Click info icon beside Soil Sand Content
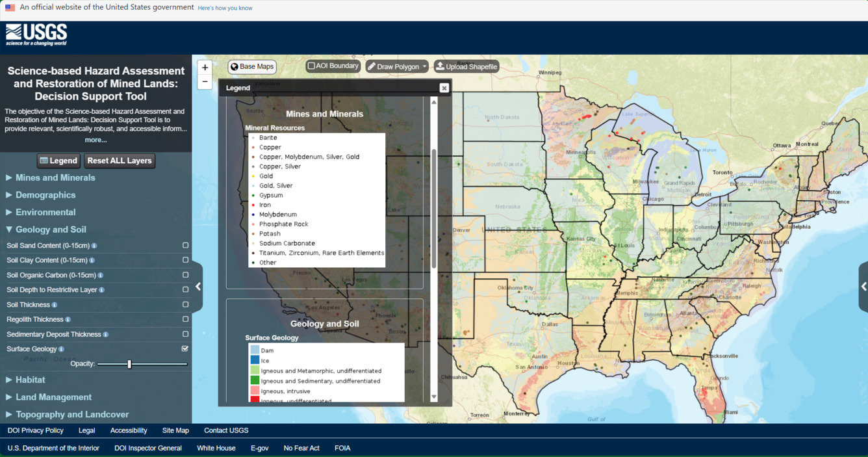 pos(94,246)
